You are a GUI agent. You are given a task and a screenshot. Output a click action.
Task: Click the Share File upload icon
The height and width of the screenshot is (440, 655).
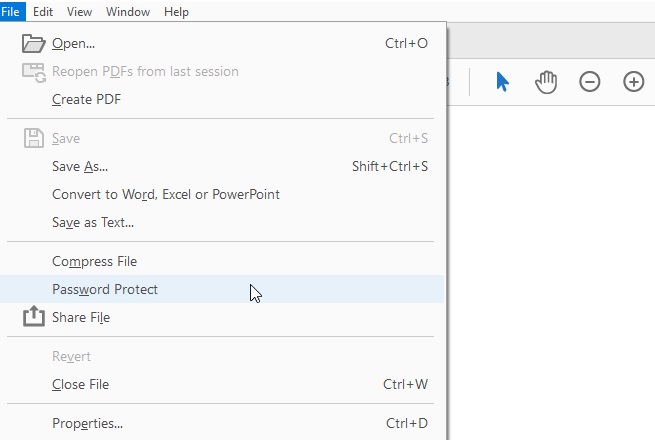(x=34, y=317)
